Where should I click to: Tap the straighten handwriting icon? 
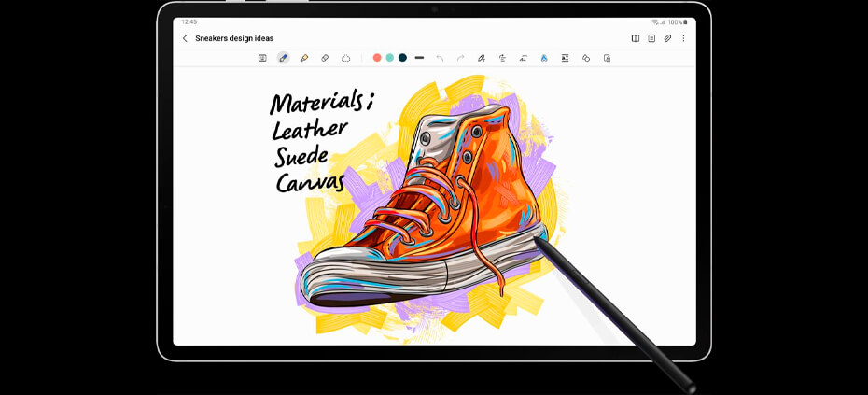pyautogui.click(x=502, y=58)
